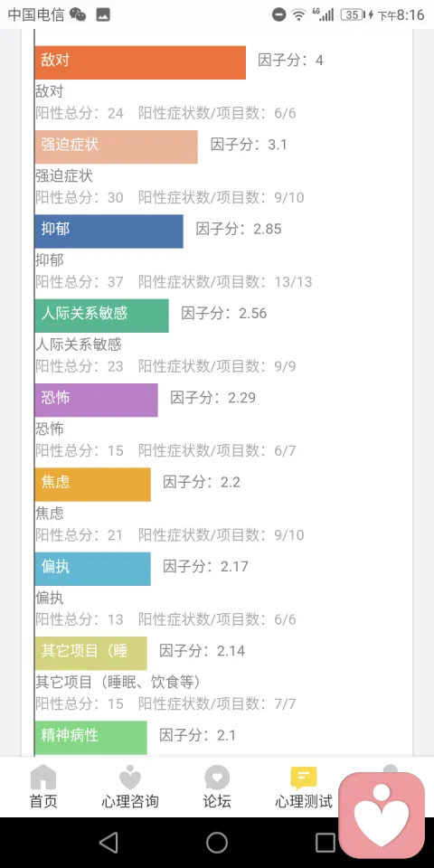
Task: Tap the Android back triangle button
Action: click(108, 843)
